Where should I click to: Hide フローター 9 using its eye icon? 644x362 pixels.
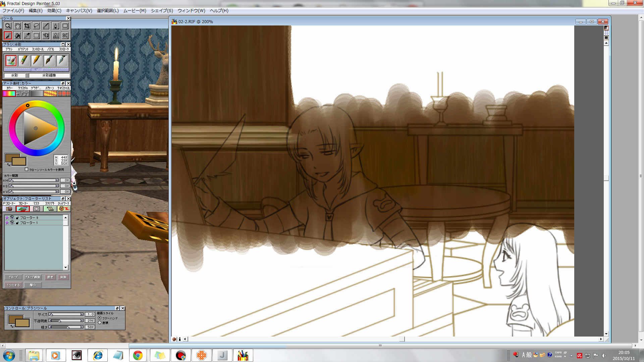tap(12, 218)
